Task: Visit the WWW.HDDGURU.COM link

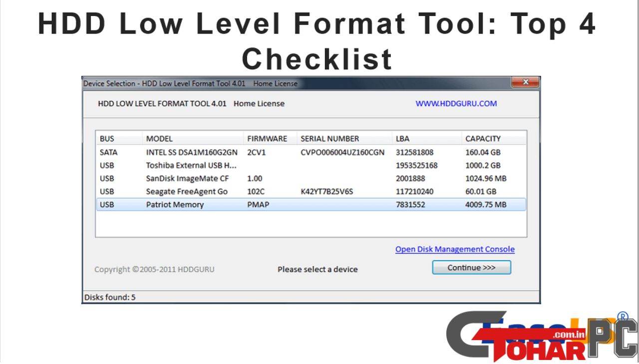Action: [456, 104]
